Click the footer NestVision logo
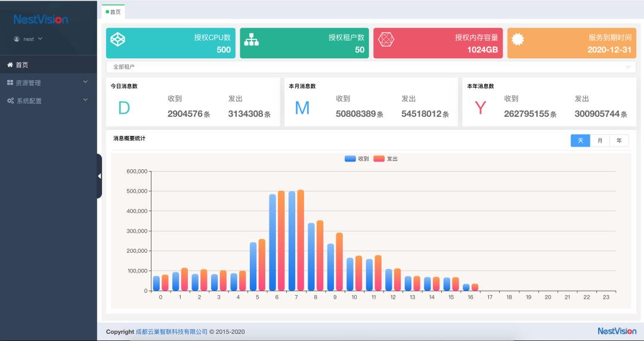 (x=617, y=331)
